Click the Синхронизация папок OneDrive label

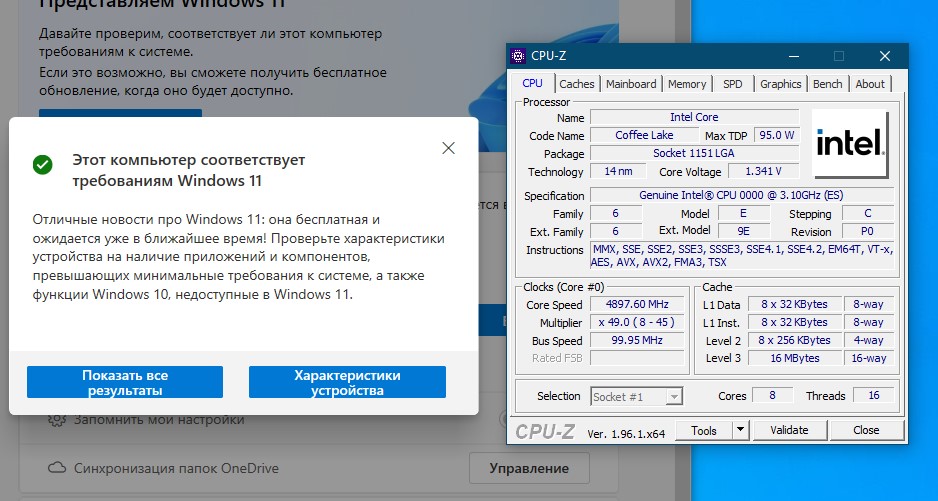click(176, 468)
